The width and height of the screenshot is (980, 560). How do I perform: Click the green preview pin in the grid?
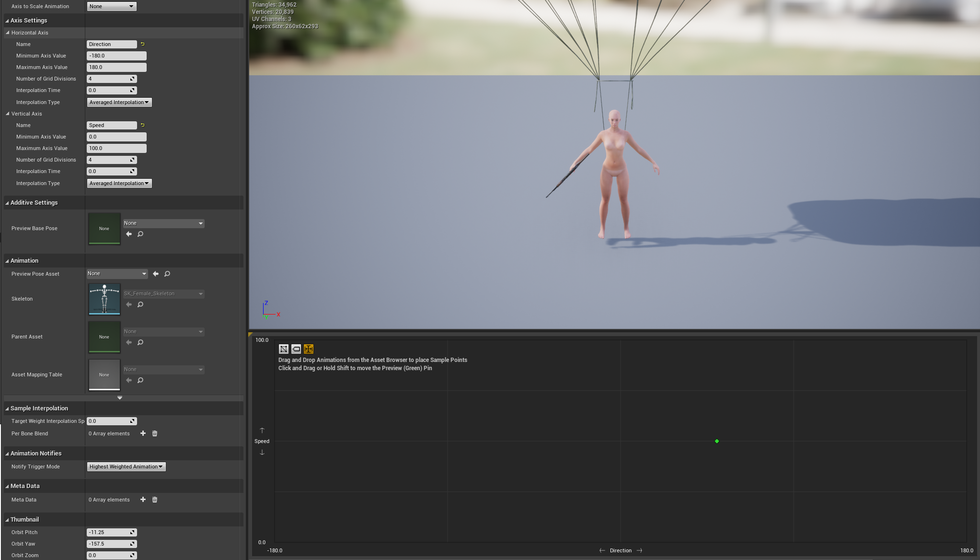717,441
